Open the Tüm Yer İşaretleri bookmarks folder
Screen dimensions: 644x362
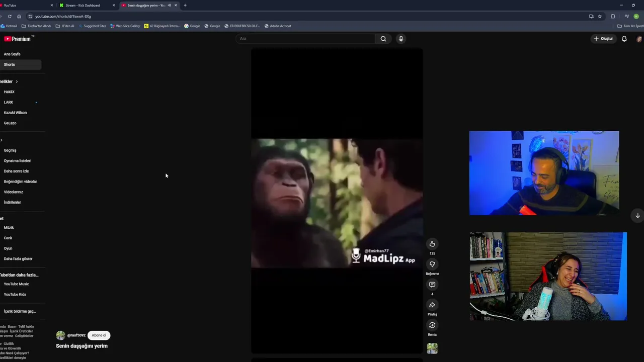tap(631, 26)
